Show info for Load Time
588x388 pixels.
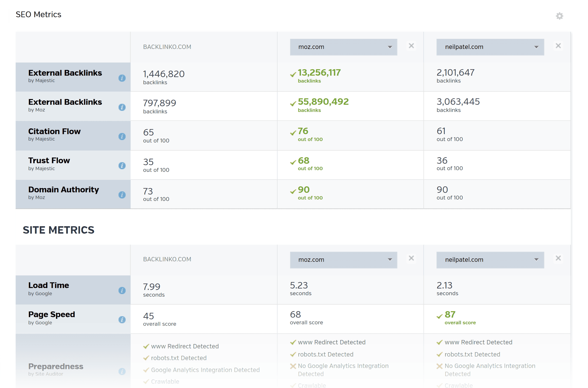pos(122,291)
